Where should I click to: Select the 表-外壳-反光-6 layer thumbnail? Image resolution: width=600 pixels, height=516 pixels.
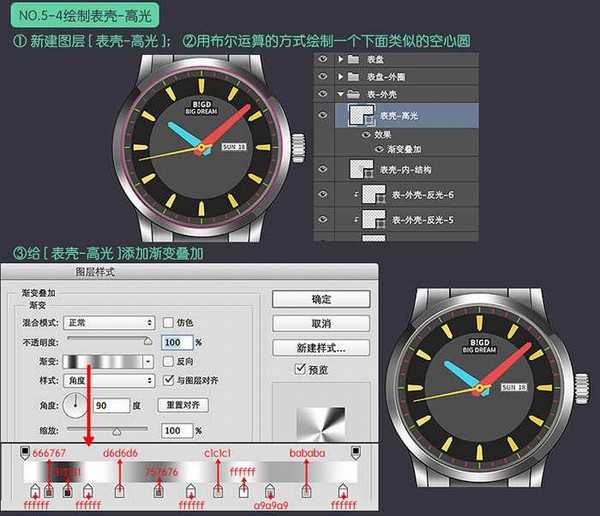pos(372,194)
